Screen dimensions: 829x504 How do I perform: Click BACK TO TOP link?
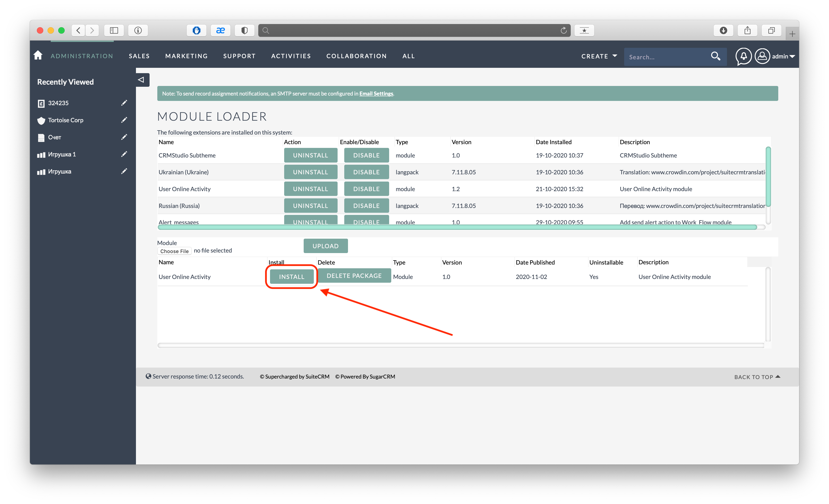757,377
